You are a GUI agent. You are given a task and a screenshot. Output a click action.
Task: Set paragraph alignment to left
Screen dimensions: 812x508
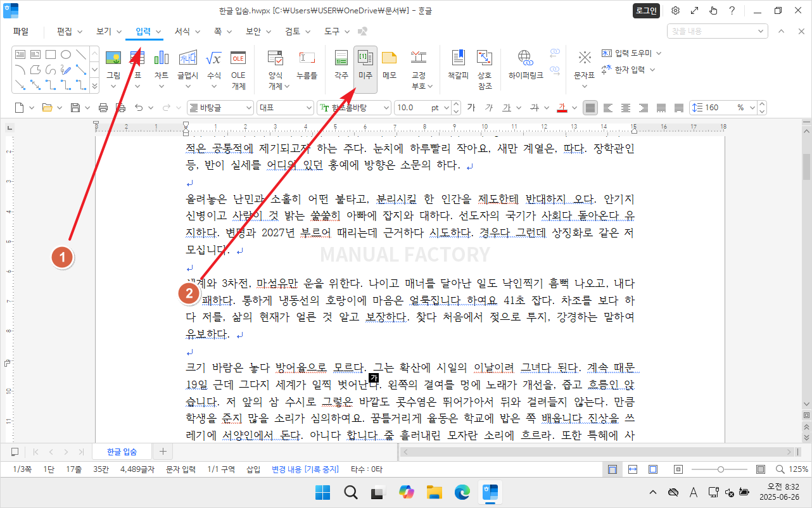coord(608,108)
